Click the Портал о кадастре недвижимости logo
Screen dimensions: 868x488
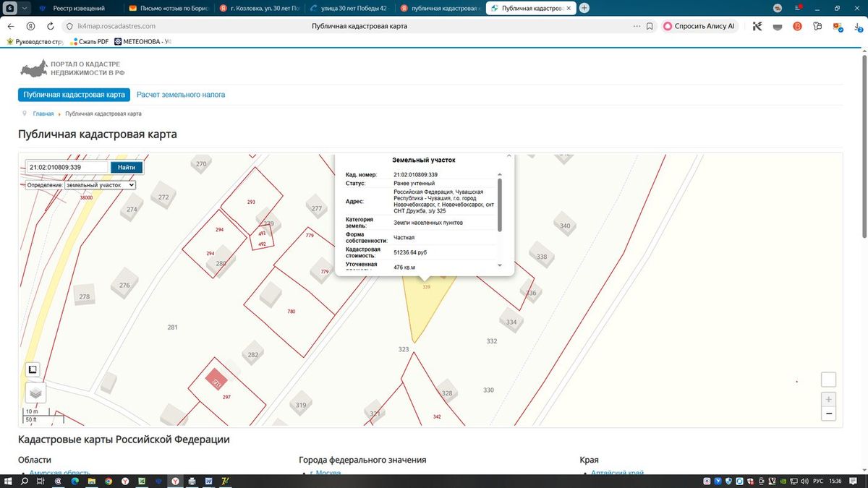coord(72,69)
